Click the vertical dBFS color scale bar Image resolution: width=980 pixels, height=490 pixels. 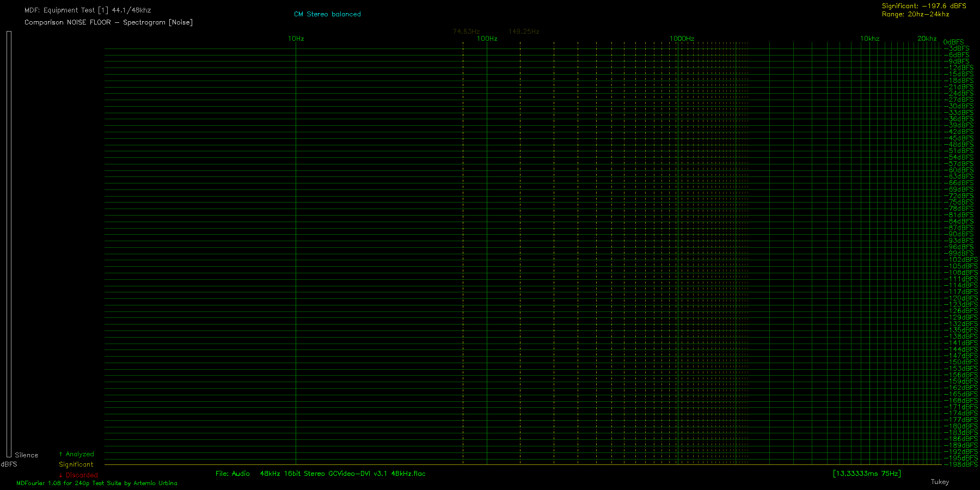[9, 244]
